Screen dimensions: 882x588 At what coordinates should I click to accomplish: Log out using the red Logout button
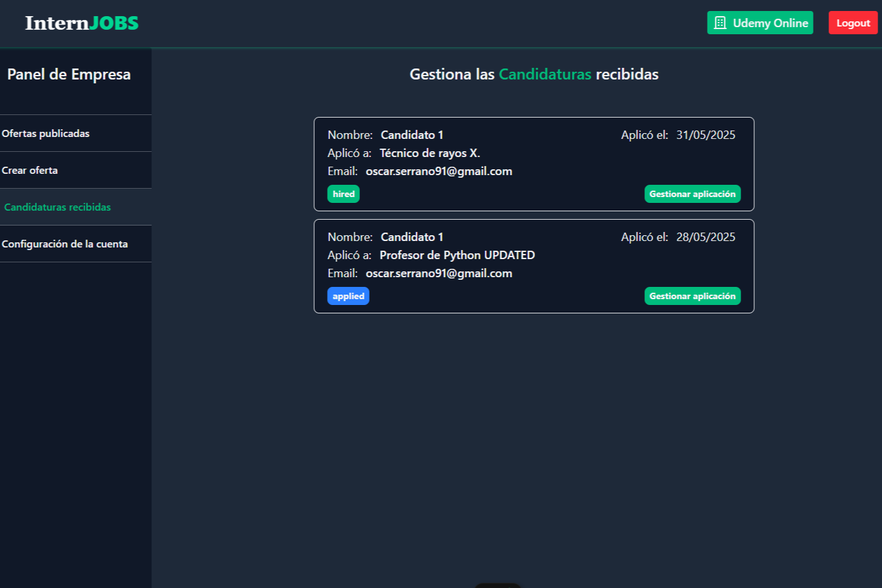coord(852,23)
